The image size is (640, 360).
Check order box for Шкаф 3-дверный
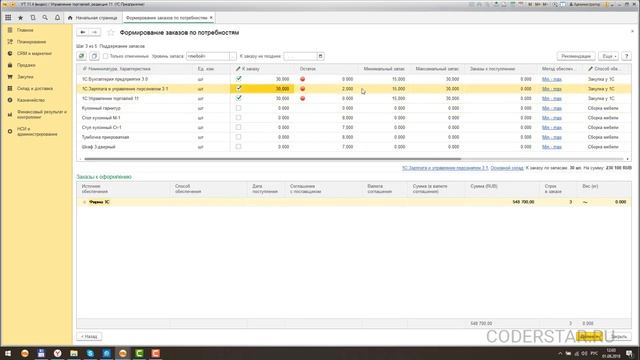pyautogui.click(x=239, y=147)
